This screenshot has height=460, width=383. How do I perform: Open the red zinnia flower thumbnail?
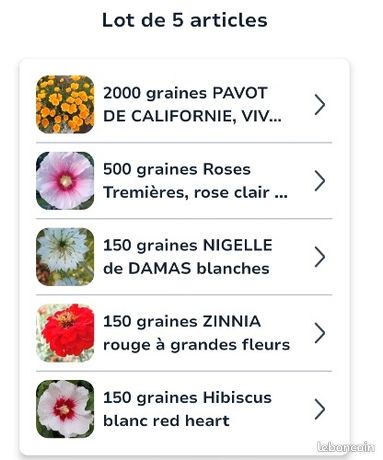[65, 333]
